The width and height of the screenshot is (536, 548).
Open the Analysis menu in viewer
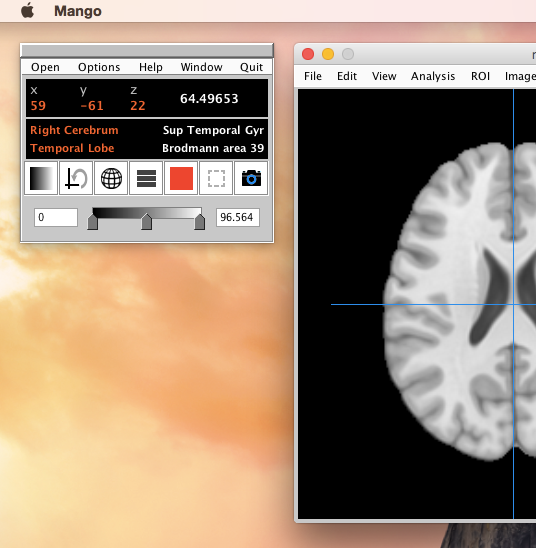pos(433,76)
